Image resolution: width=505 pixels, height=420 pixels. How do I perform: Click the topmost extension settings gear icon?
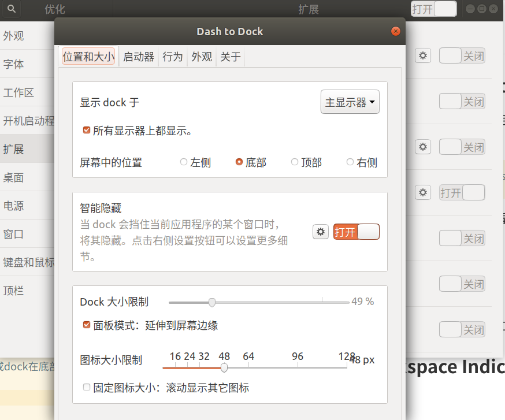click(423, 55)
